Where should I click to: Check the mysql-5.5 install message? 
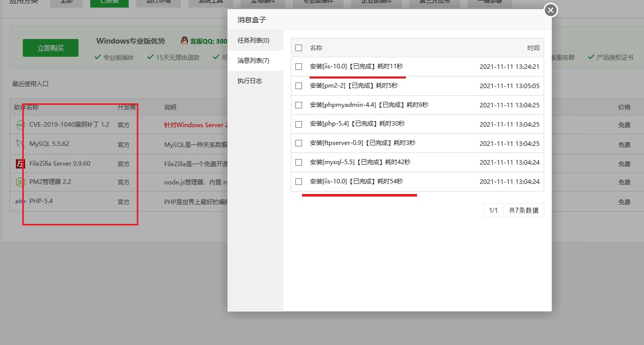(298, 162)
